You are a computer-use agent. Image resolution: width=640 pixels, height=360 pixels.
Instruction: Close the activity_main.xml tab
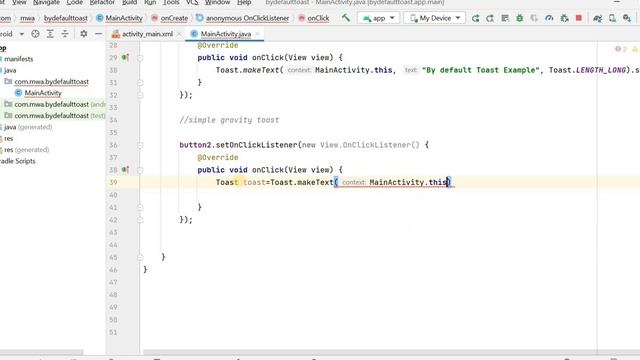pos(179,34)
